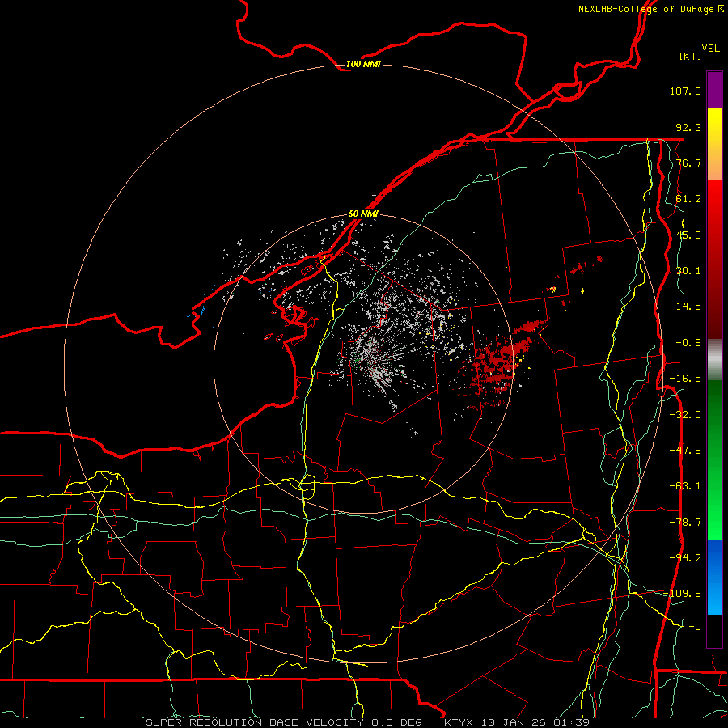Screen dimensions: 728x728
Task: Click the VEL legend title
Action: (x=710, y=49)
